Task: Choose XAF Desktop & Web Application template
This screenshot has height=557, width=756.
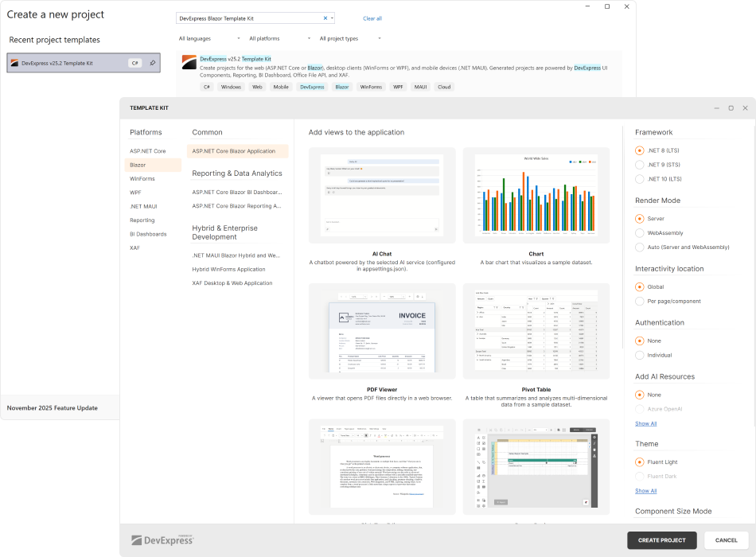Action: click(232, 283)
